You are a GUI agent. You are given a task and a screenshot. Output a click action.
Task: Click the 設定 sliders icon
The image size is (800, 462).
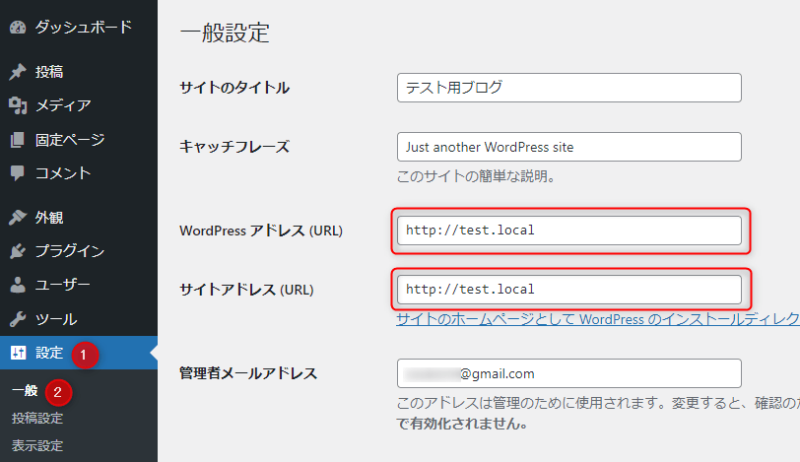click(17, 352)
